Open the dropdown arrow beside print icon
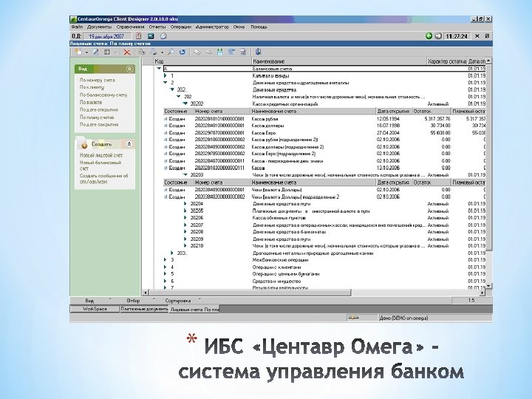The image size is (532, 399). click(162, 52)
